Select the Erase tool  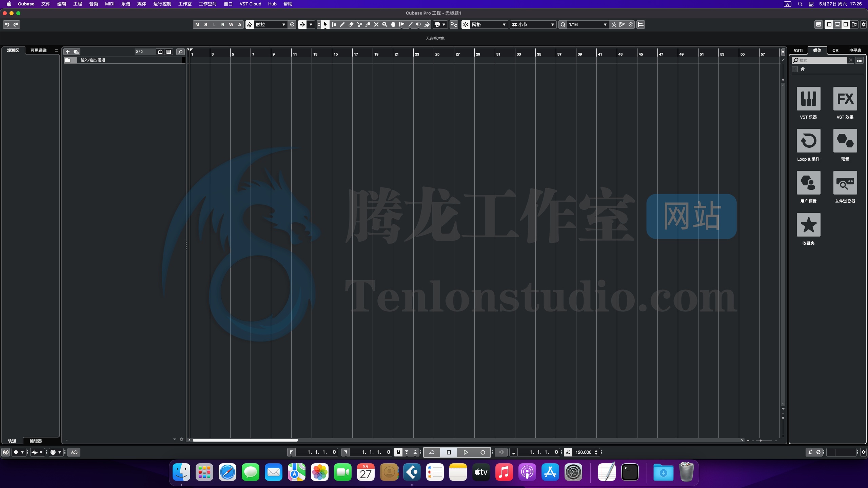coord(351,24)
